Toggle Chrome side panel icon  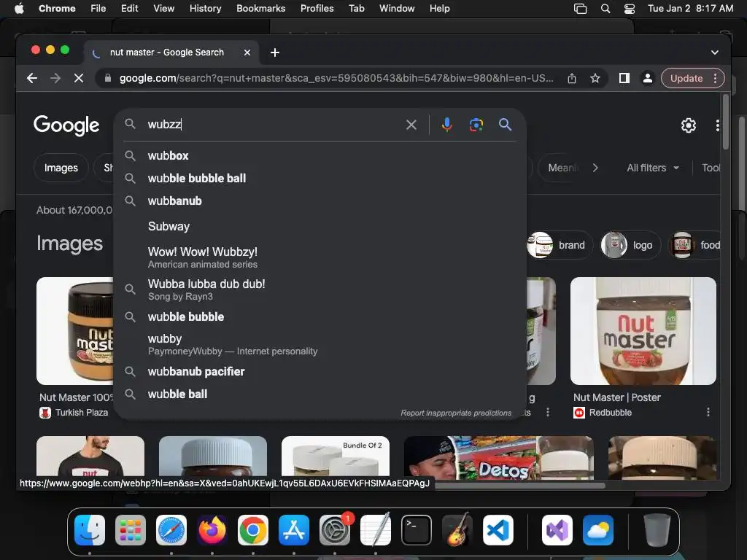[624, 78]
